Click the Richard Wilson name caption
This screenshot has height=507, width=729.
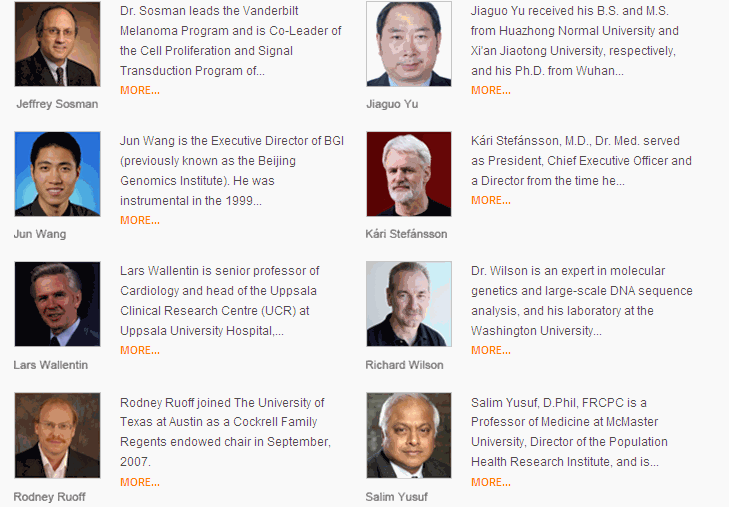pos(404,365)
